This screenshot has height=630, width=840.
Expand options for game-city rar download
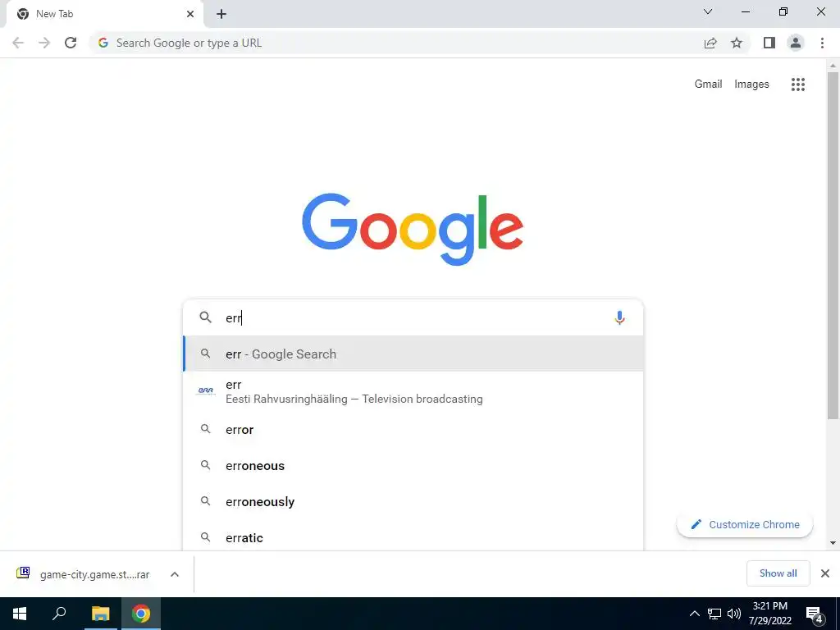[x=175, y=574]
